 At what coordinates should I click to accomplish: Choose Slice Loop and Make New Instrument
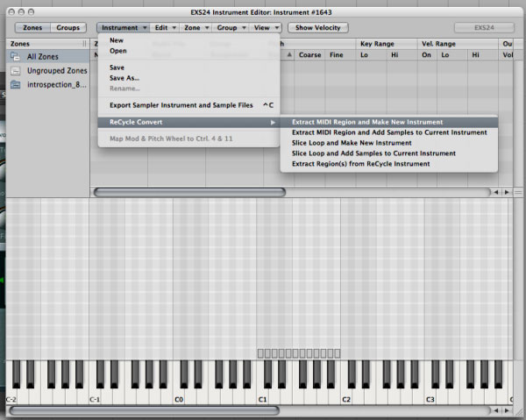(x=388, y=143)
